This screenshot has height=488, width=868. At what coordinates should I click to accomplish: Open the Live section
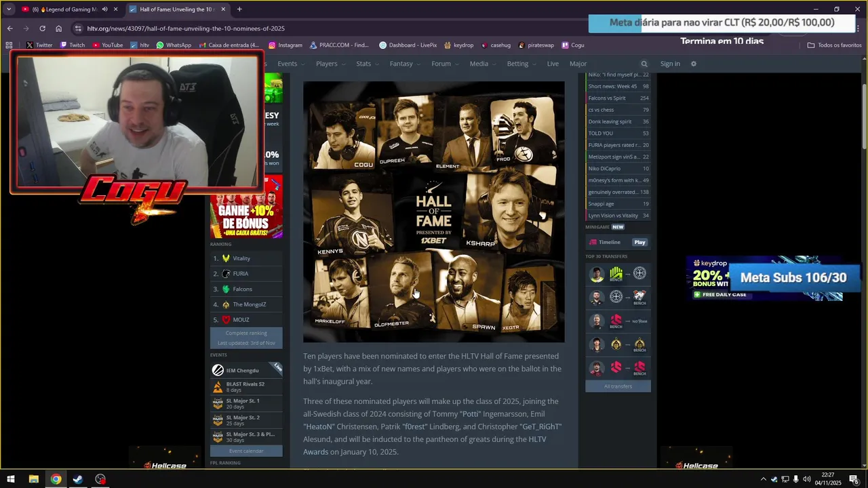(x=553, y=64)
